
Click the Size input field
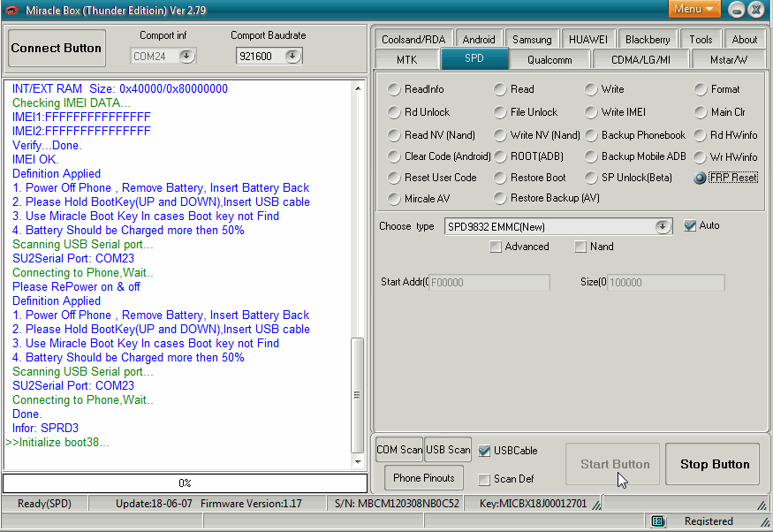tap(665, 283)
